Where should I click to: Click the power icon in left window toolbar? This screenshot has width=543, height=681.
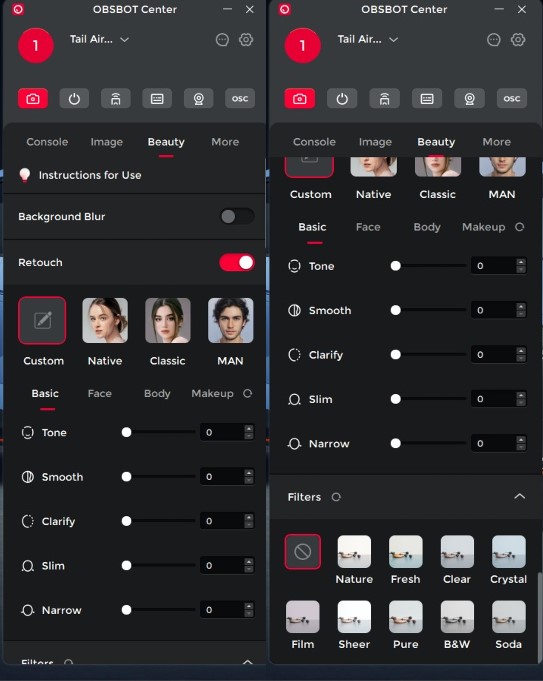coord(74,99)
